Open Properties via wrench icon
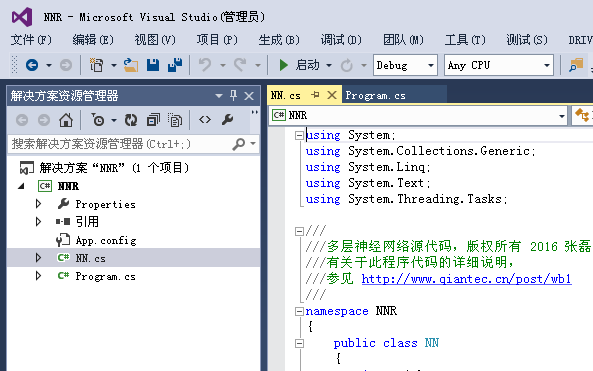 [x=227, y=120]
